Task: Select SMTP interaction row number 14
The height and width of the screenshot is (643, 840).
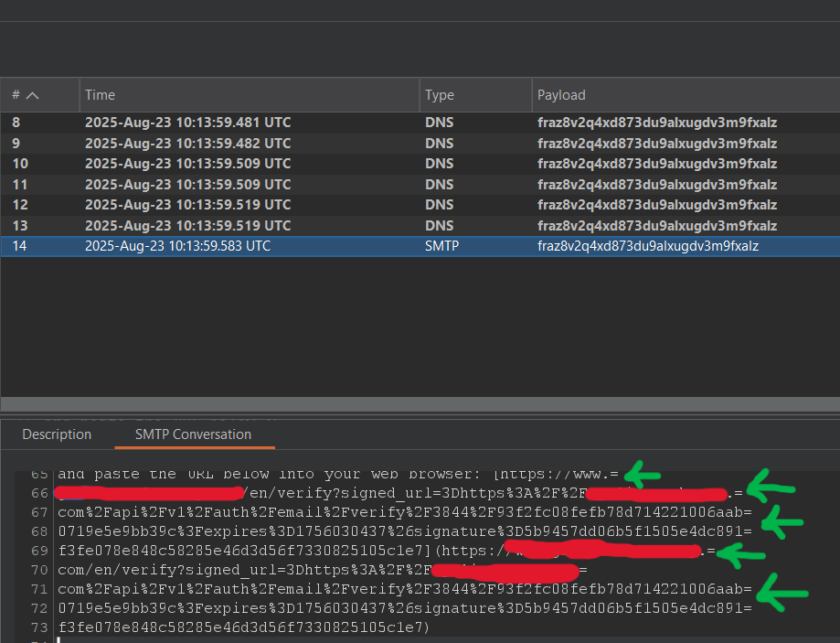Action: tap(420, 246)
